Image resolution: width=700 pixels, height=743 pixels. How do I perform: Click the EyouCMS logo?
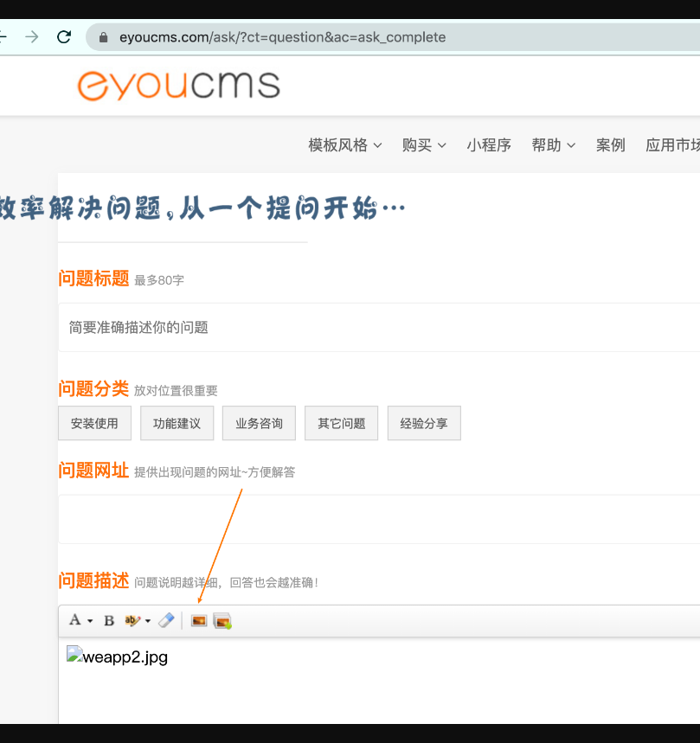click(179, 85)
